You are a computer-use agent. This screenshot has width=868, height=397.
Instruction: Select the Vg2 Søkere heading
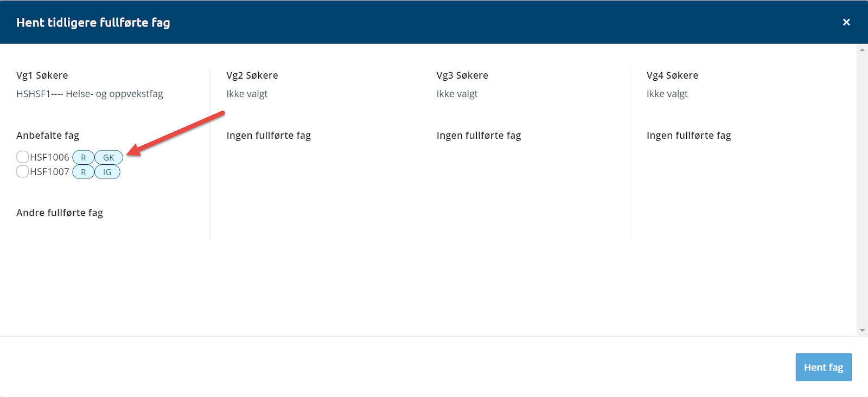[252, 75]
